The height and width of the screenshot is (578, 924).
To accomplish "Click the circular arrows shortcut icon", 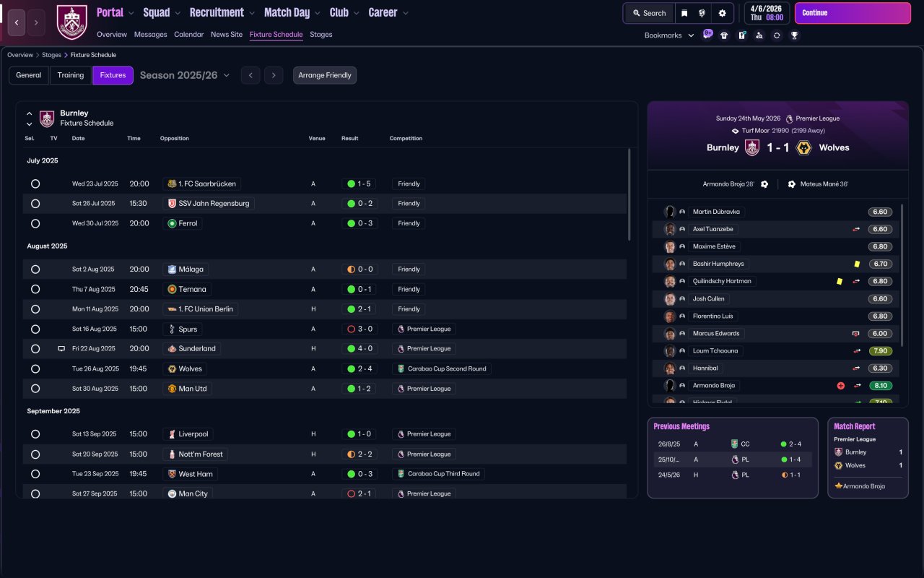I will click(777, 35).
